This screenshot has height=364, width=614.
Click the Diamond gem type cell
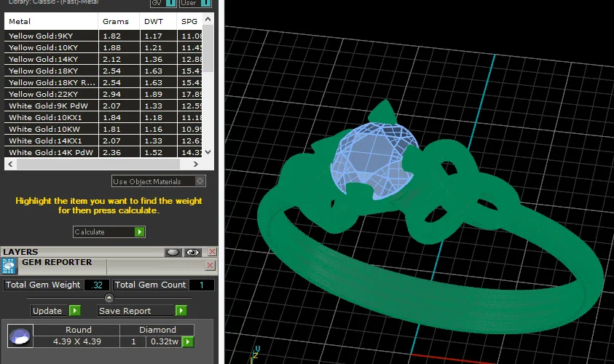point(157,330)
